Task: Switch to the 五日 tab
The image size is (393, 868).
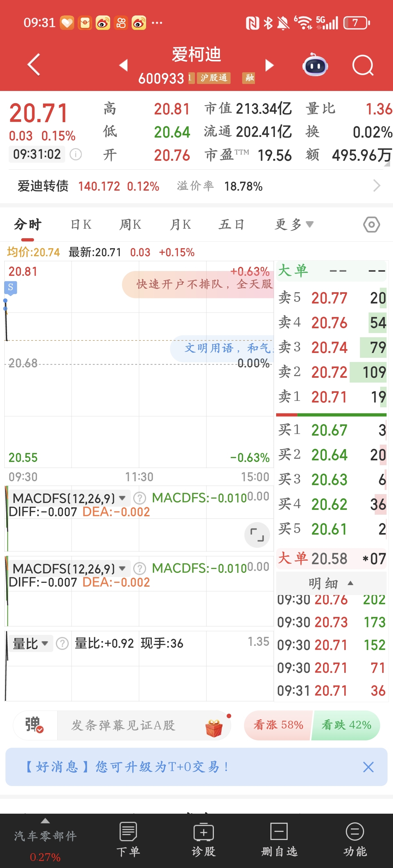Action: (x=231, y=224)
